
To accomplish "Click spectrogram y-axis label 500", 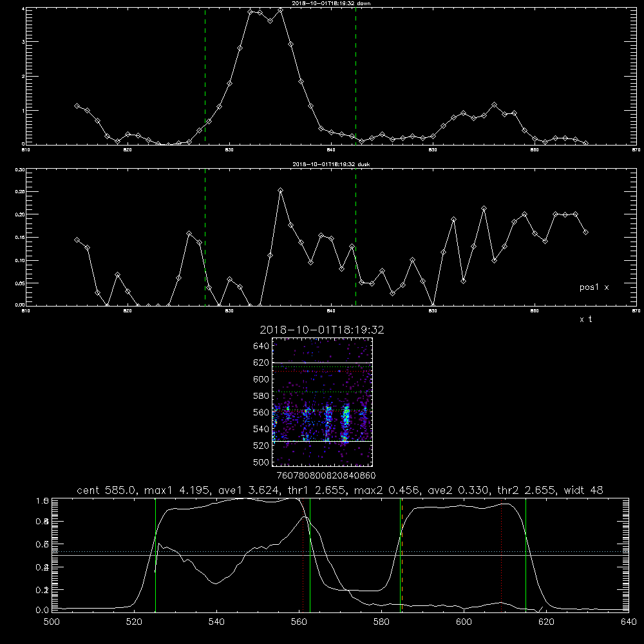I will pos(261,462).
